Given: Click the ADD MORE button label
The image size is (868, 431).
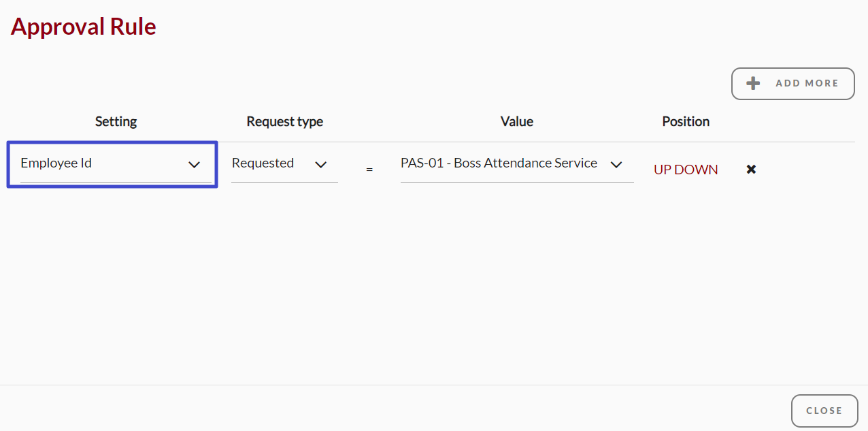Looking at the screenshot, I should click(807, 83).
